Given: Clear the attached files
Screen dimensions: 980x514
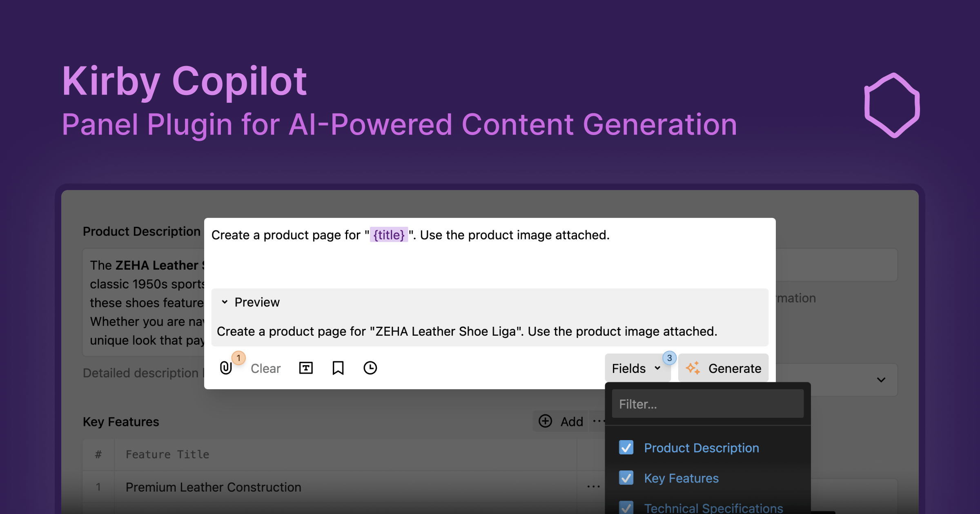Looking at the screenshot, I should click(x=265, y=368).
